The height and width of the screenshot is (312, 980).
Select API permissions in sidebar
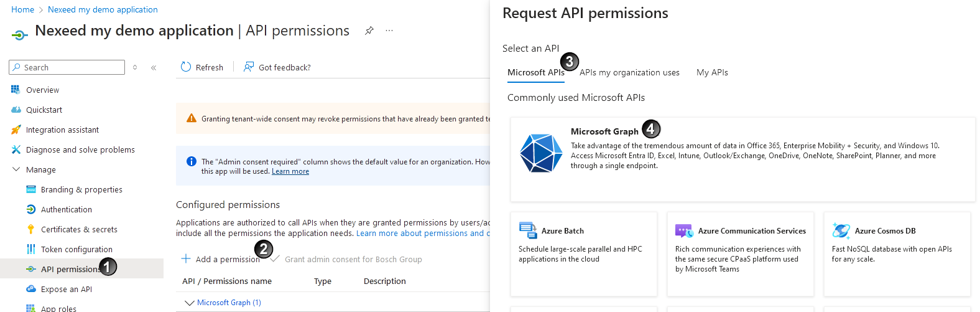(81, 269)
